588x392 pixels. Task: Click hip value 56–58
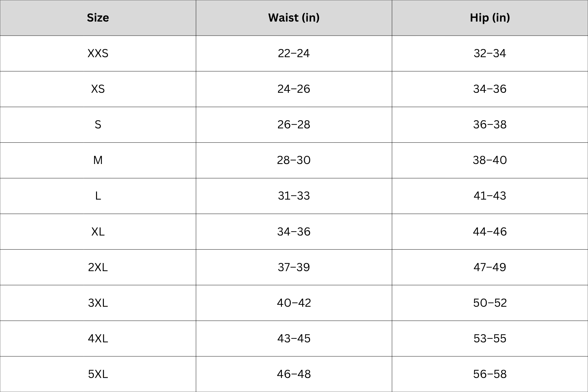tap(490, 374)
